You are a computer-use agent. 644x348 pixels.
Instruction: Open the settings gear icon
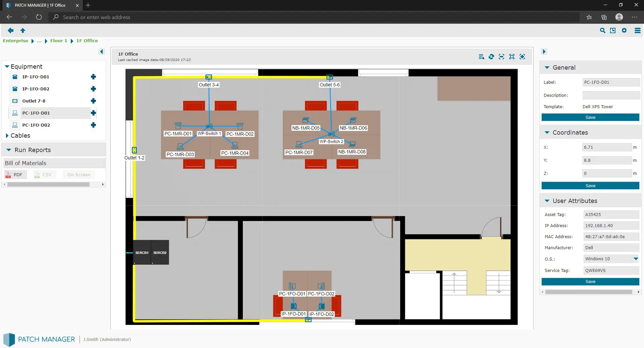point(624,30)
